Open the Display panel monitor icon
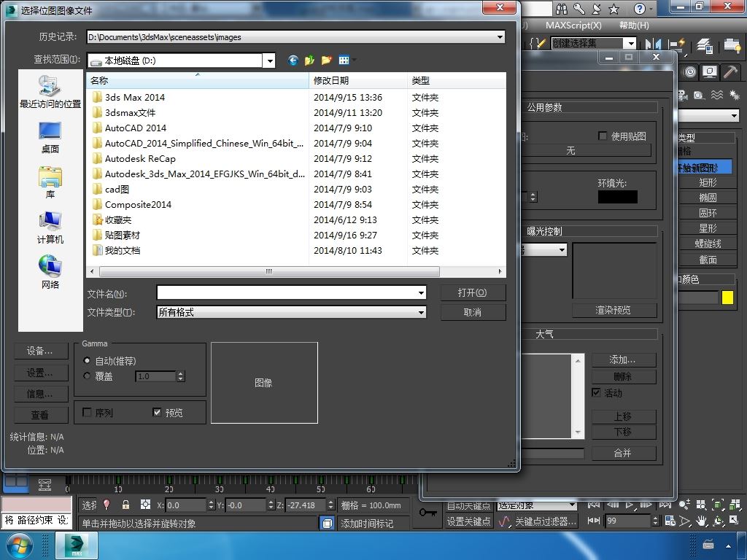 tap(710, 72)
